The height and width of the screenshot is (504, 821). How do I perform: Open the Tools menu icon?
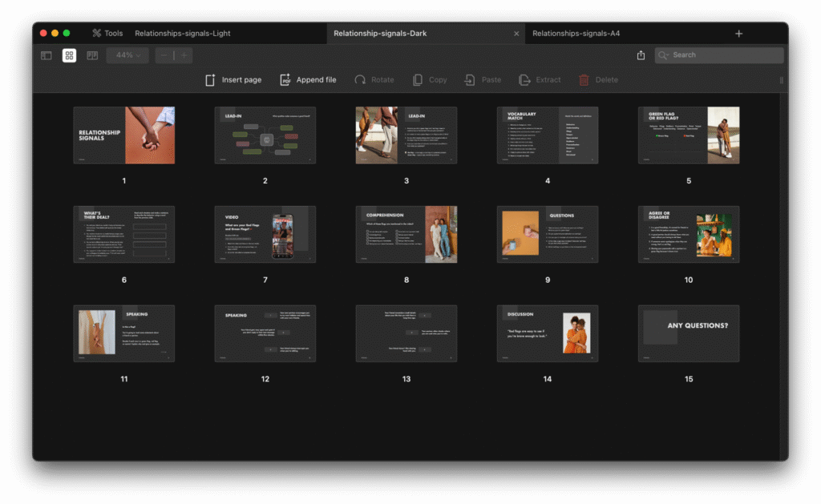pyautogui.click(x=97, y=34)
